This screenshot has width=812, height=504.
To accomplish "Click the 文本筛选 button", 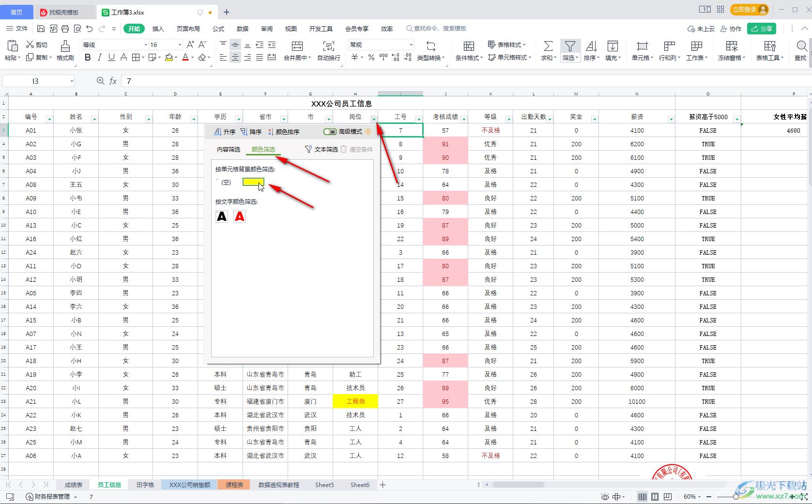I will coord(322,149).
